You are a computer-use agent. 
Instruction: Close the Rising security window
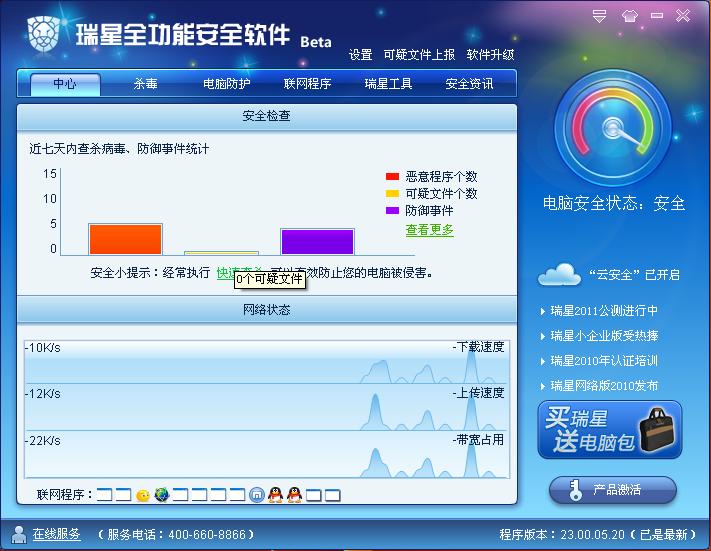[683, 16]
